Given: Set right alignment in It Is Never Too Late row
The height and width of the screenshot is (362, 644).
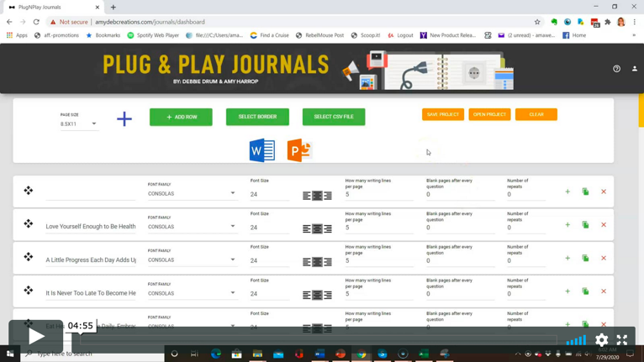Looking at the screenshot, I should point(328,295).
